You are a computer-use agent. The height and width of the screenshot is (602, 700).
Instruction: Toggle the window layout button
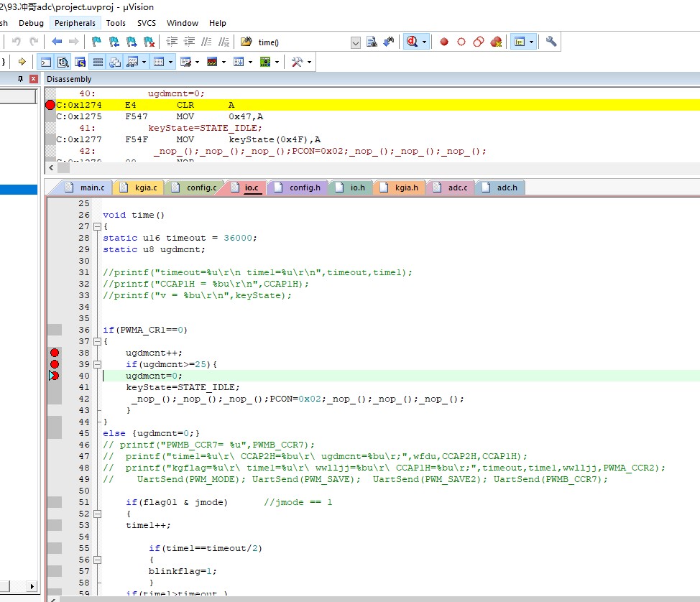coord(519,42)
